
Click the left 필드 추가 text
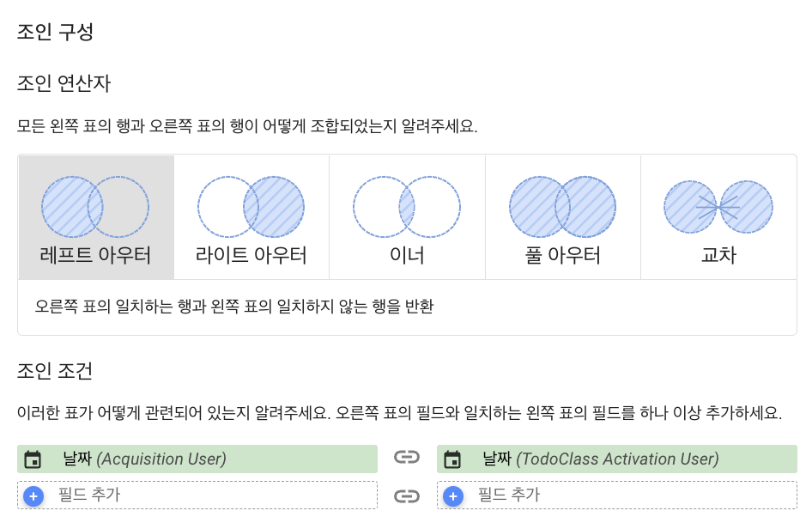pos(89,495)
